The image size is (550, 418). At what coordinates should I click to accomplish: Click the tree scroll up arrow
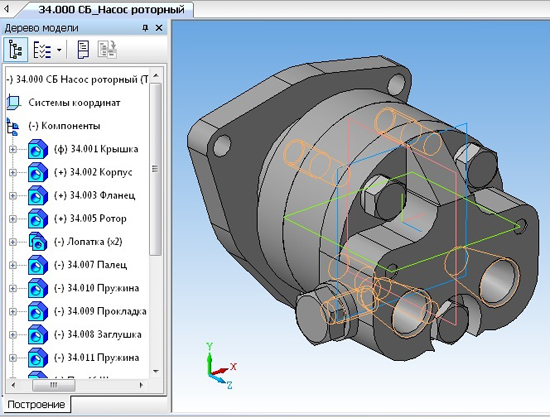156,76
